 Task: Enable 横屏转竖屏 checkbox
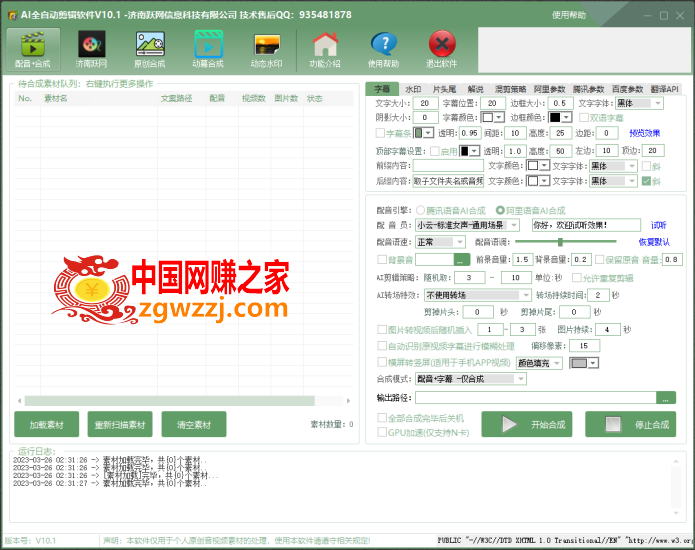[382, 362]
